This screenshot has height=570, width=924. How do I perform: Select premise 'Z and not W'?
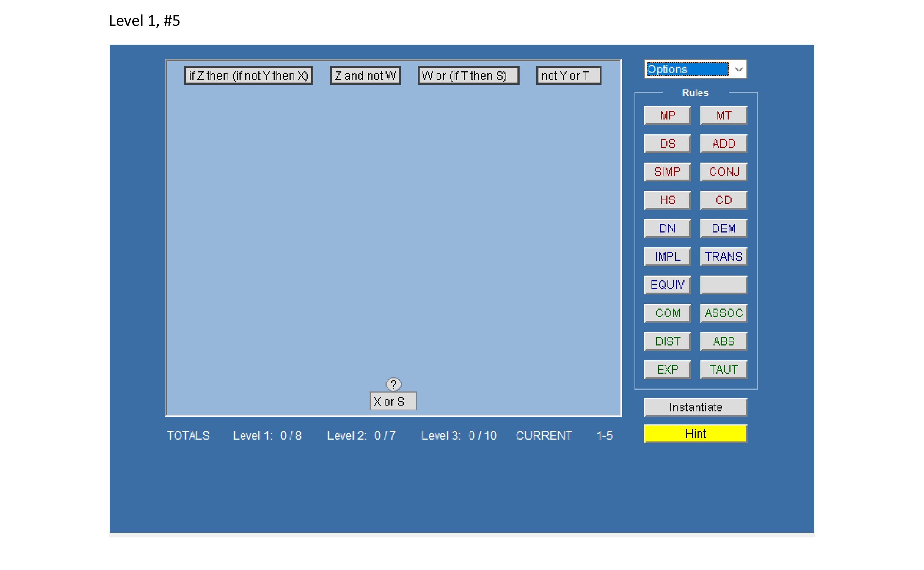tap(365, 76)
